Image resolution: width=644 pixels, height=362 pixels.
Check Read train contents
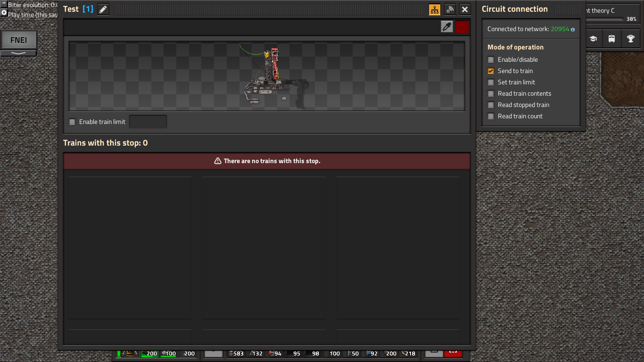tap(491, 93)
